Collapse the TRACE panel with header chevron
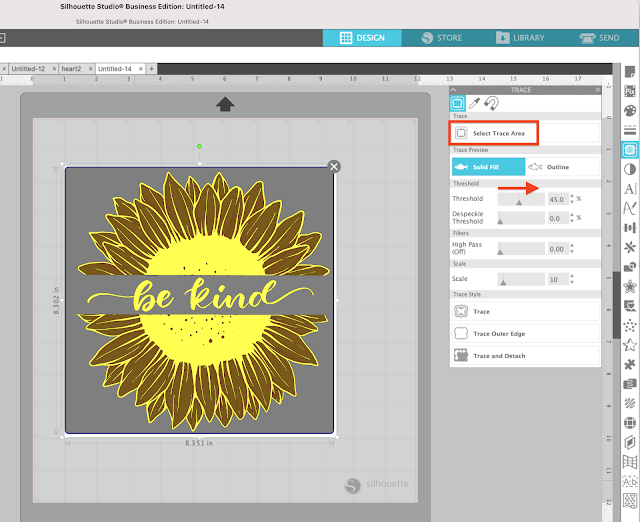This screenshot has width=640, height=522. tap(453, 90)
